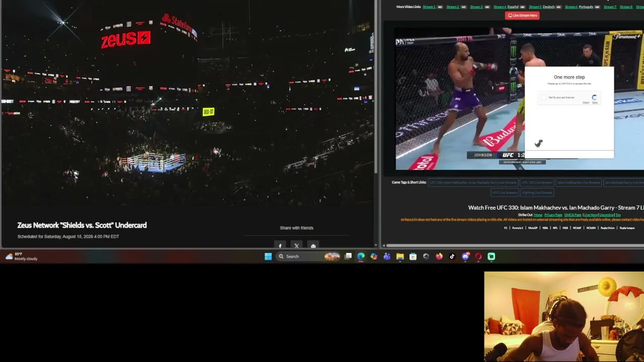Screen dimensions: 644x362
Task: Click the "Watch Free UFC 330" stream heading
Action: pos(556,208)
